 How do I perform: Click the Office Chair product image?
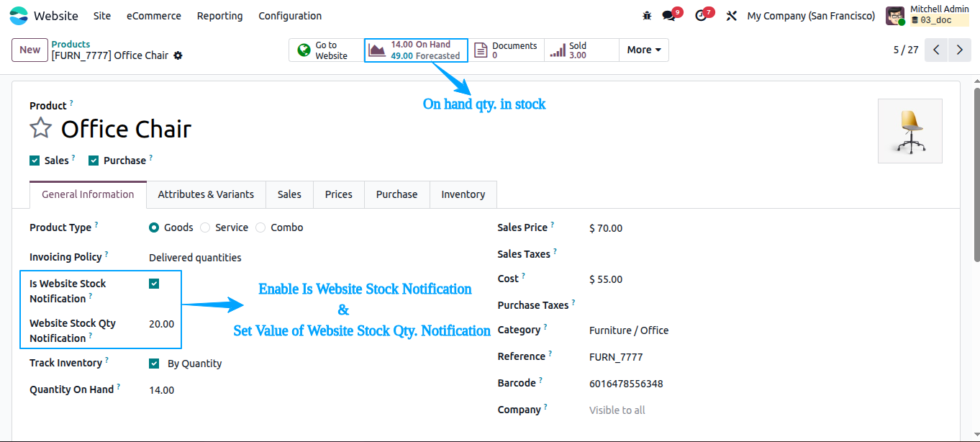[910, 131]
